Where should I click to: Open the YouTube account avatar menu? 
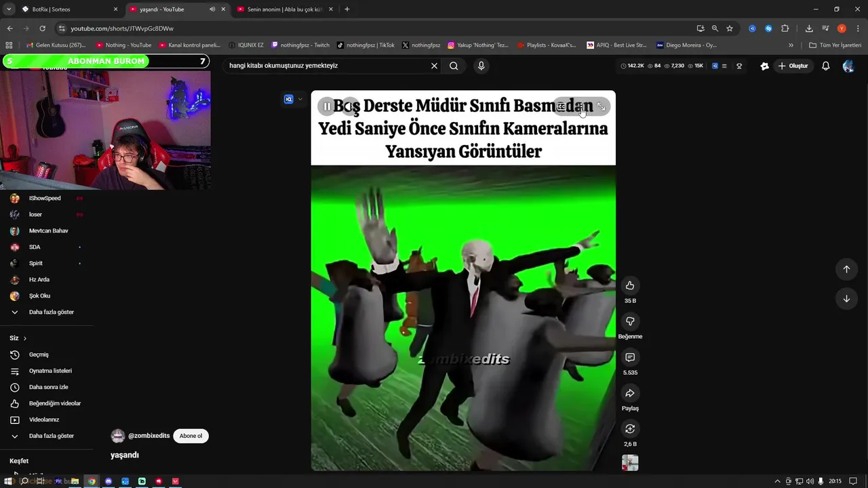pyautogui.click(x=848, y=66)
